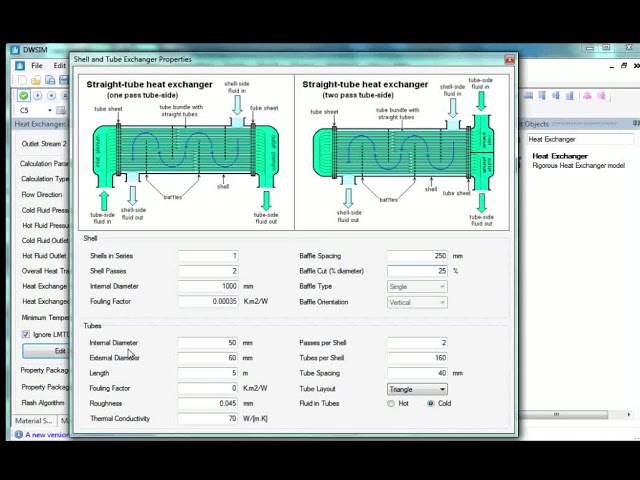Viewport: 640px width, 480px height.
Task: Click the Flow Direction label
Action: coord(42,194)
